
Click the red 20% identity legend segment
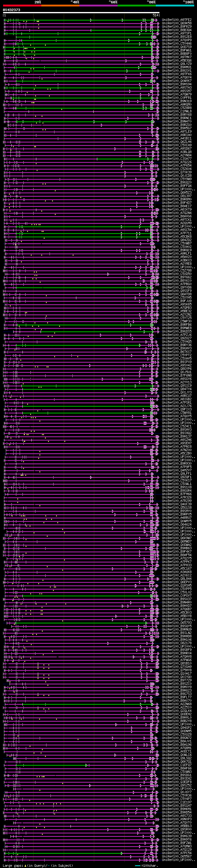[x=22, y=6]
